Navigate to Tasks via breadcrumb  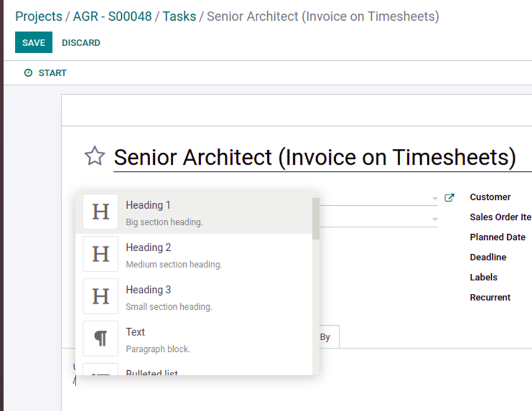[179, 16]
